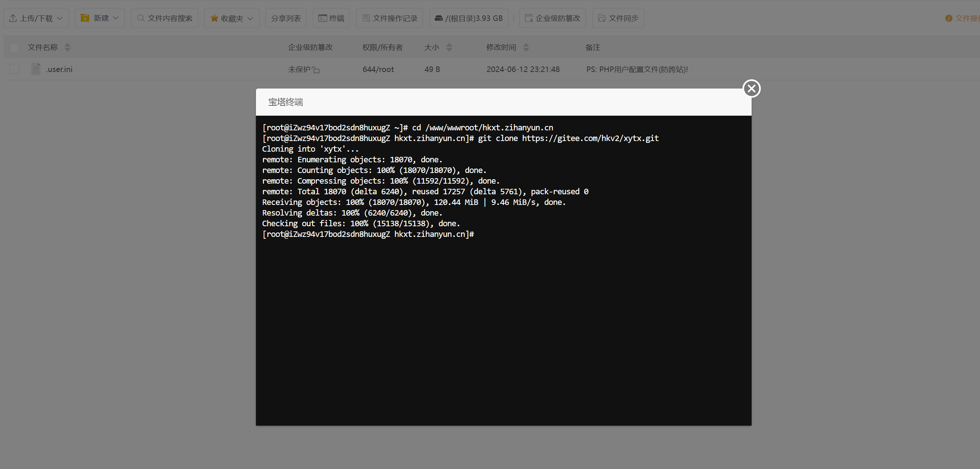This screenshot has width=980, height=469.
Task: Open 文件操作记录
Action: click(x=390, y=18)
